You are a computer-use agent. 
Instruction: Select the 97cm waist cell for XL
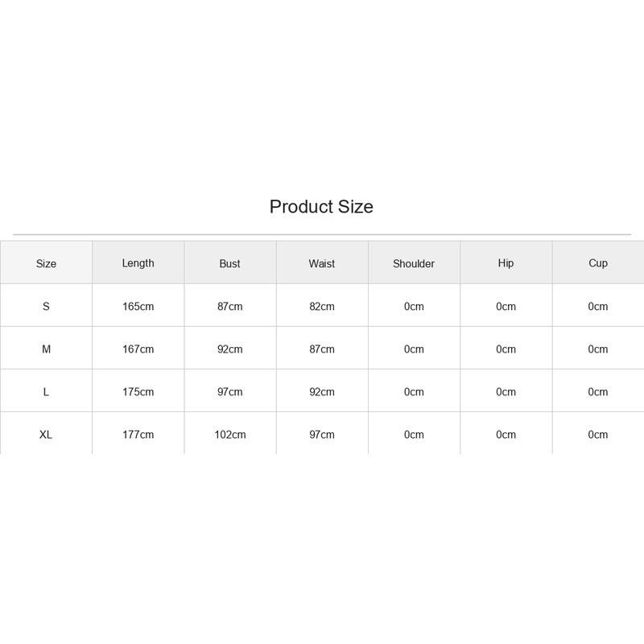322,434
